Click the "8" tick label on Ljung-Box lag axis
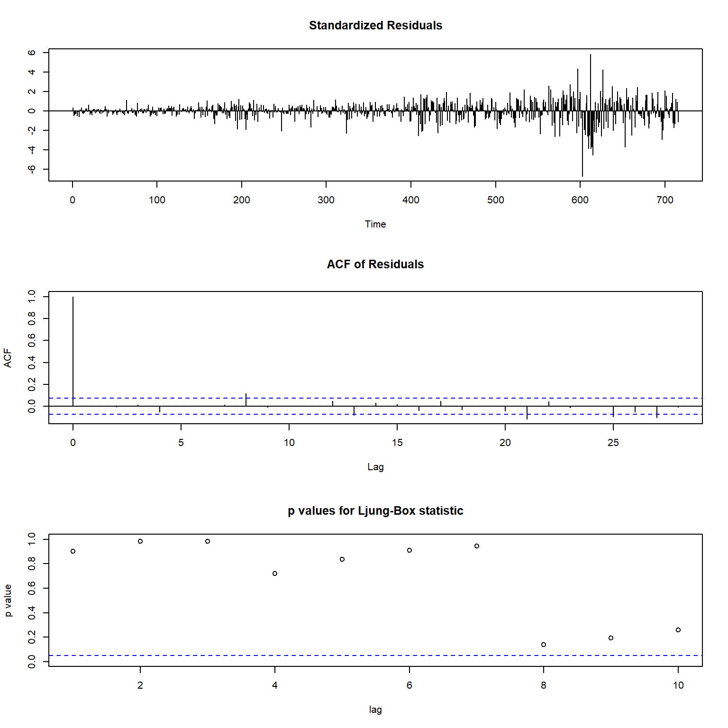This screenshot has width=728, height=728. 544,685
